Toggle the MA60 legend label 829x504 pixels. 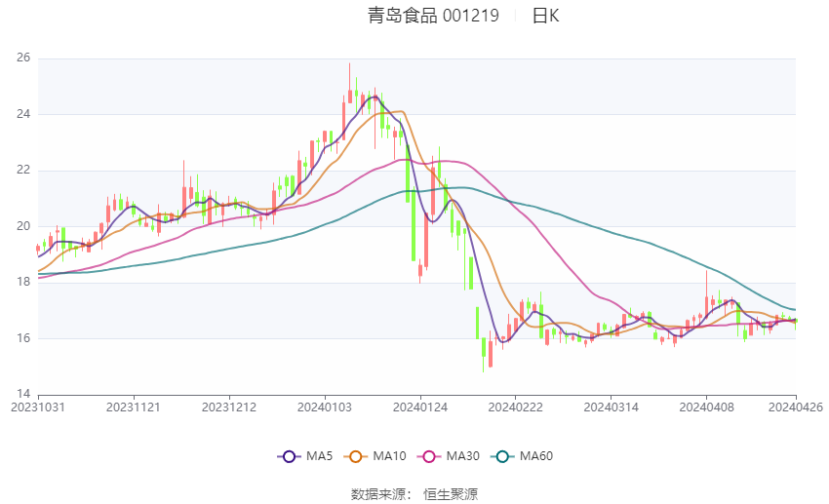coord(536,456)
